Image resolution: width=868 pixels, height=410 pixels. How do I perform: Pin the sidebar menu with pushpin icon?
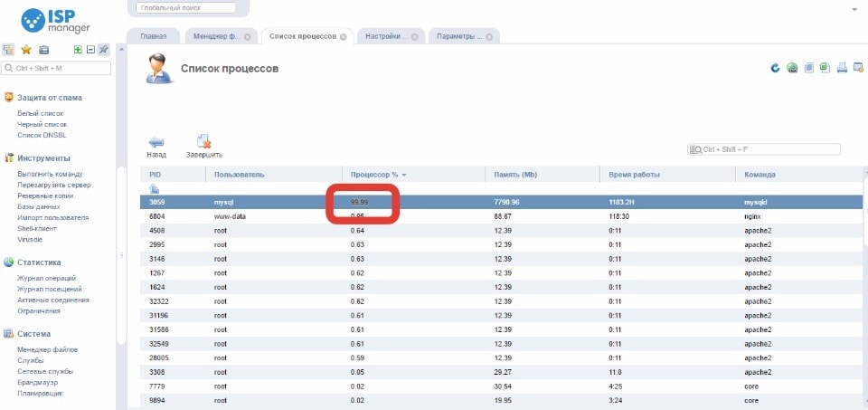[x=104, y=50]
